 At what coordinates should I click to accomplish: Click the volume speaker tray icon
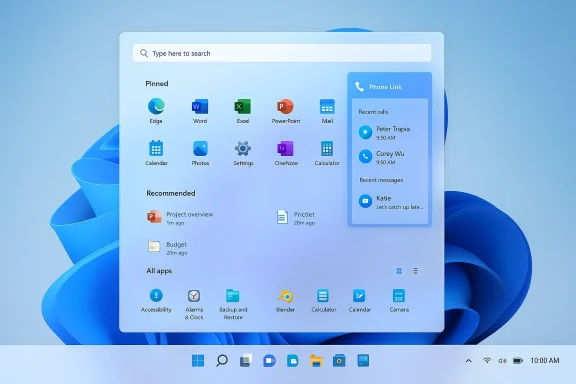502,361
